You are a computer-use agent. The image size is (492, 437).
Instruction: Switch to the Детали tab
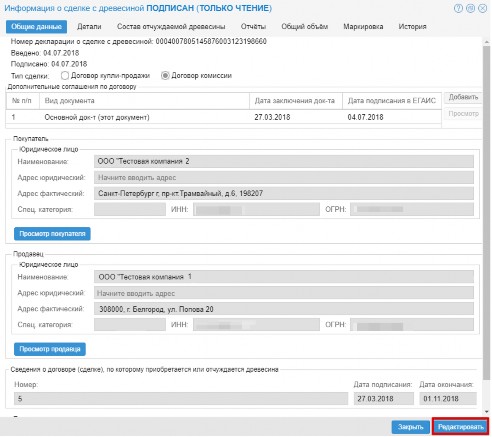tap(89, 27)
